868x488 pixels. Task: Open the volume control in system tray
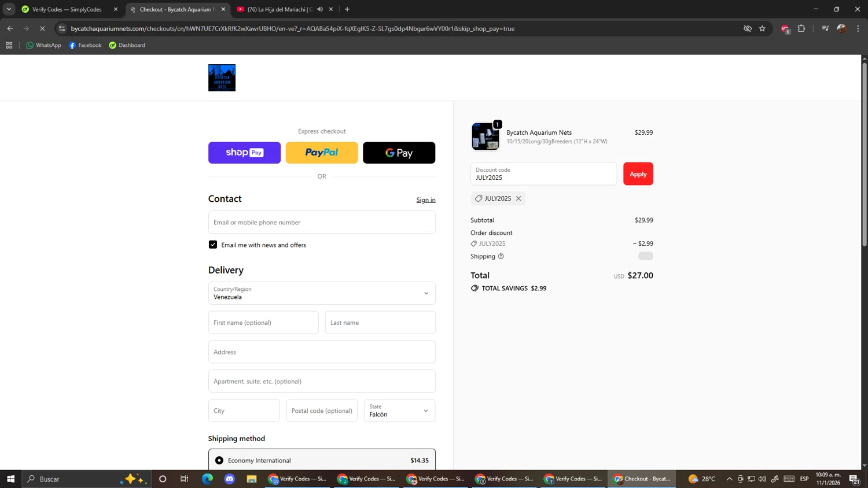[x=762, y=479]
